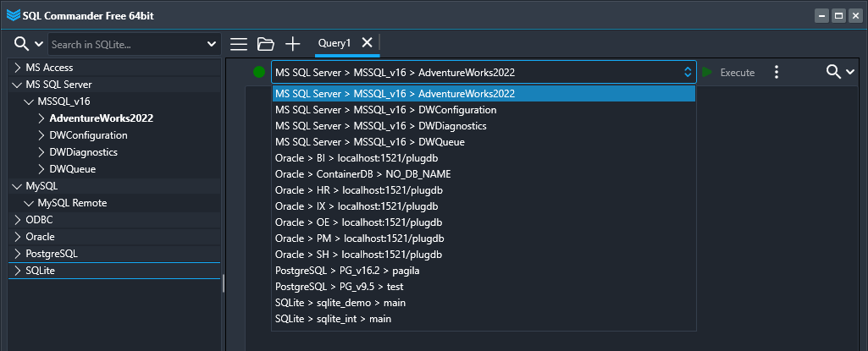Choose Oracle > HR > localhost:1521/plugdb
This screenshot has height=351, width=868.
point(484,190)
